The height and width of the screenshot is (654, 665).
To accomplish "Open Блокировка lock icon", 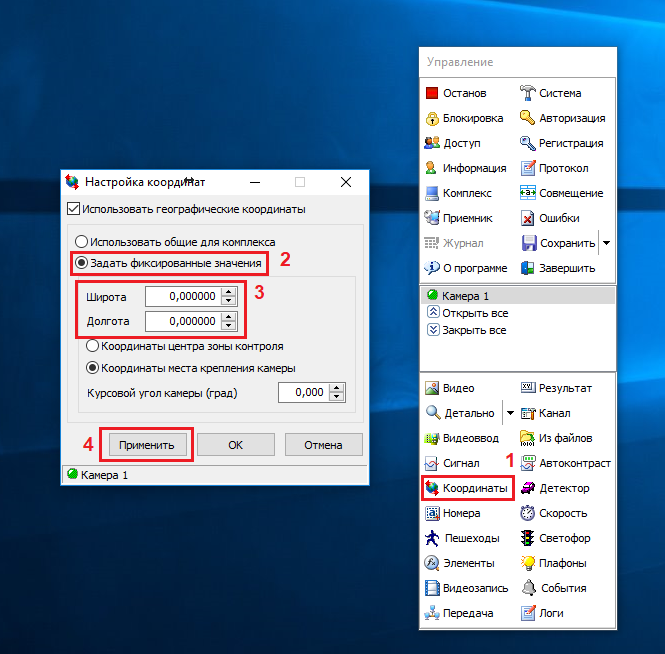I will pyautogui.click(x=432, y=118).
